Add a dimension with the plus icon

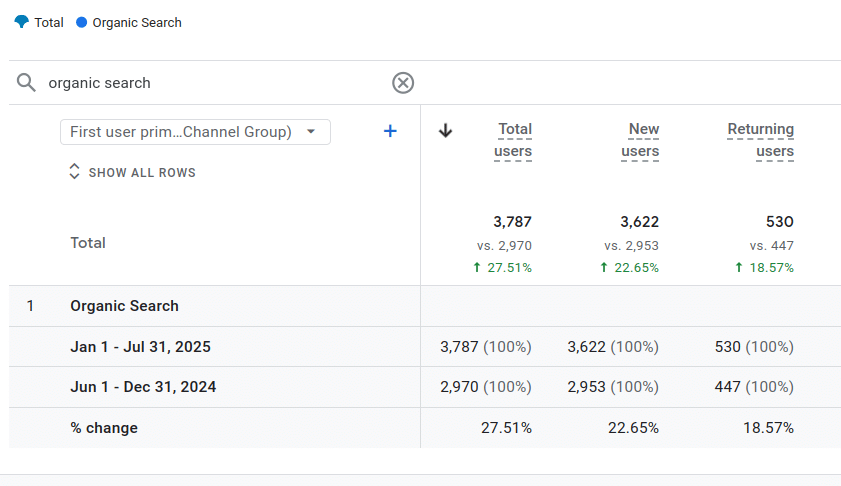pyautogui.click(x=390, y=131)
